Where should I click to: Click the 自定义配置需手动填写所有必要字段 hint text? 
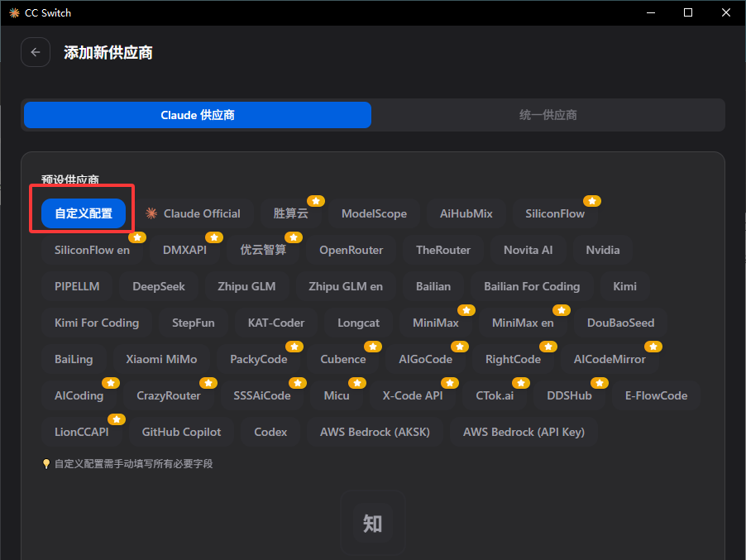[x=133, y=463]
